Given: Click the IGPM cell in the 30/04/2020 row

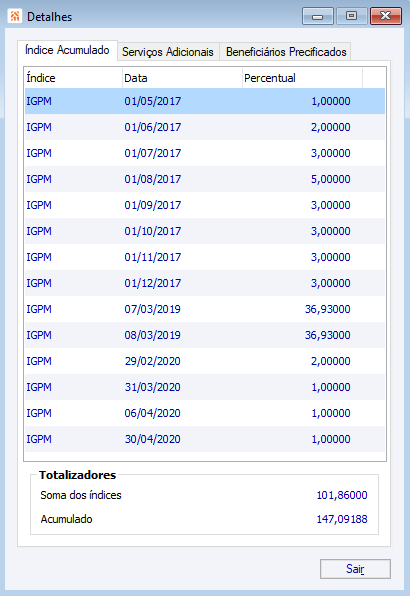Looking at the screenshot, I should pos(39,439).
